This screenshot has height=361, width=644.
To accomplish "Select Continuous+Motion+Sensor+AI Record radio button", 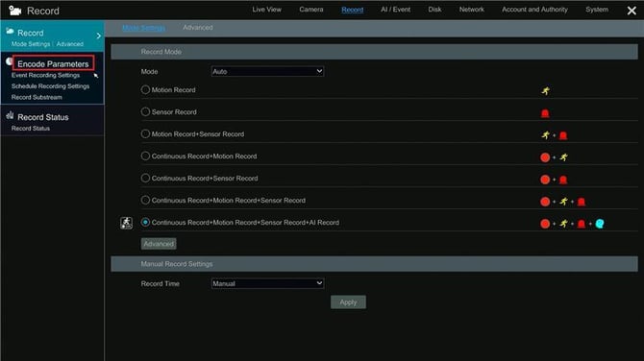I will pos(145,222).
